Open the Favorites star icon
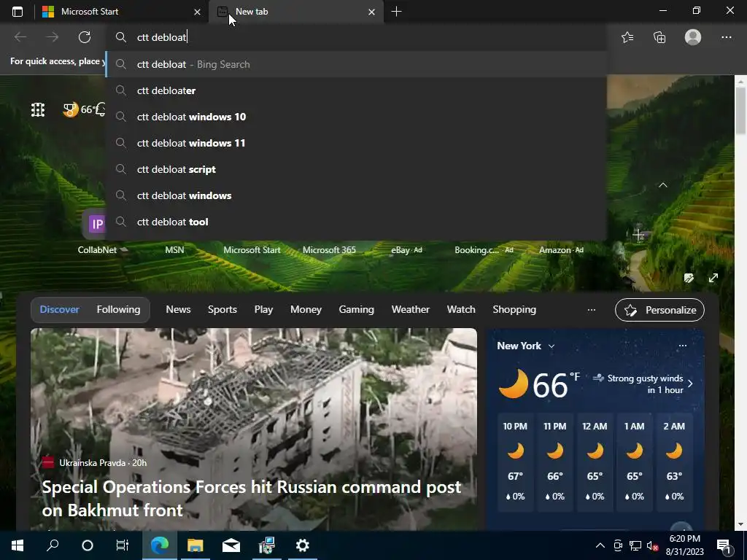 click(627, 37)
